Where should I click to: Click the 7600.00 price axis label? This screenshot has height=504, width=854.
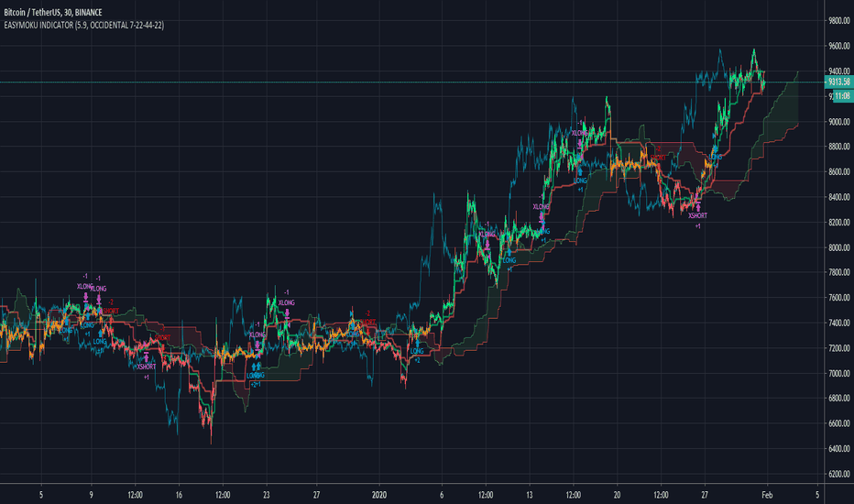(839, 298)
